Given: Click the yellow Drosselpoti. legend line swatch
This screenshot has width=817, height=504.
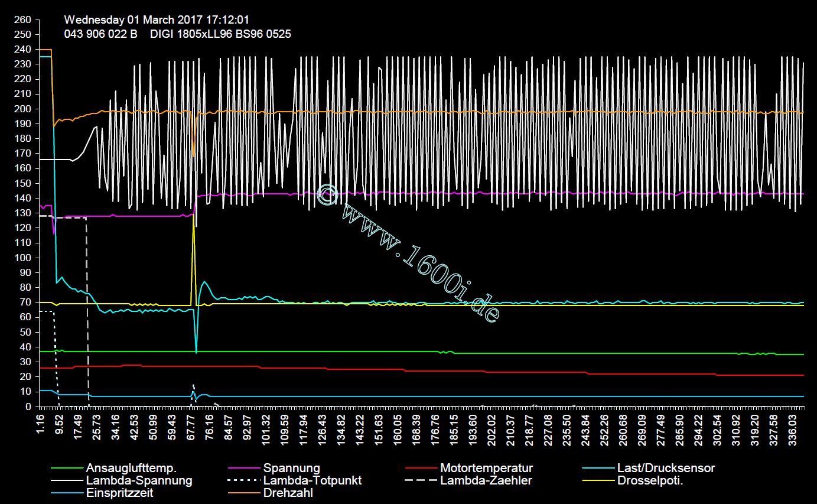Looking at the screenshot, I should pos(598,480).
